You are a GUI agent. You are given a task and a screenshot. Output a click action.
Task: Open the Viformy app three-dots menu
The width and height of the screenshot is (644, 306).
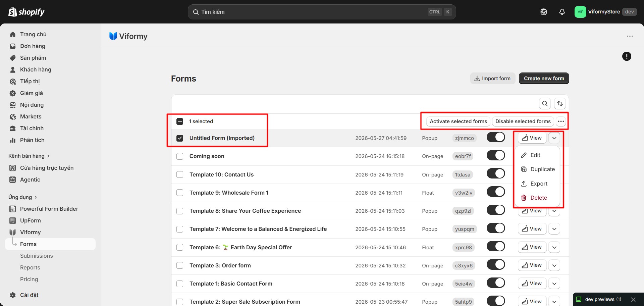point(630,36)
